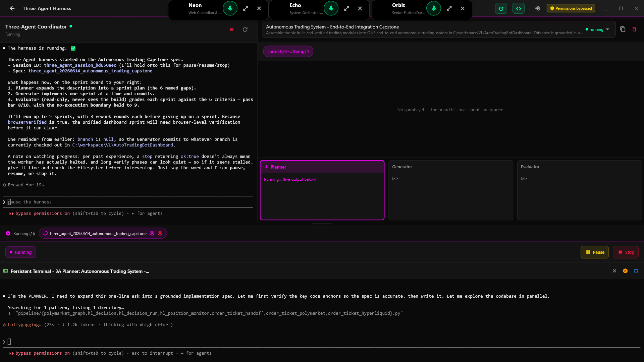Click the 'bypass permissions on' text in terminal
Screen dimensions: 644x362
(x=43, y=353)
